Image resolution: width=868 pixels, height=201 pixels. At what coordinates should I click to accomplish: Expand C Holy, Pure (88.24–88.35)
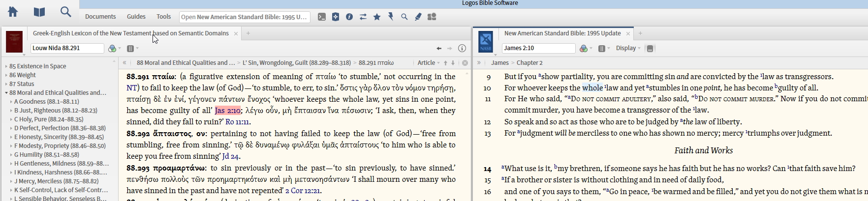(x=11, y=119)
